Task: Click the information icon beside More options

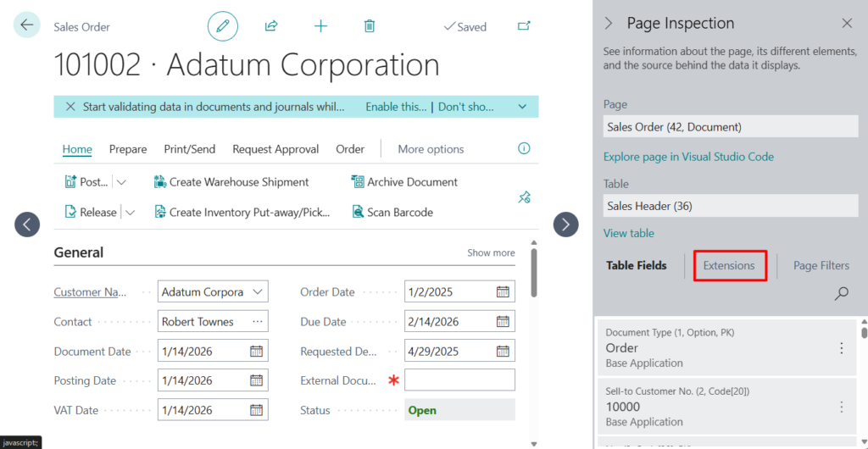Action: pos(524,148)
